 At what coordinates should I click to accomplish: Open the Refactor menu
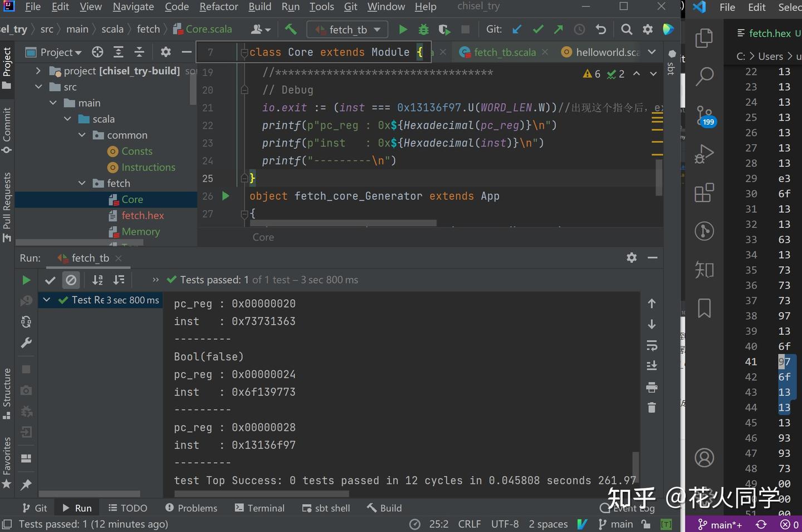tap(218, 7)
